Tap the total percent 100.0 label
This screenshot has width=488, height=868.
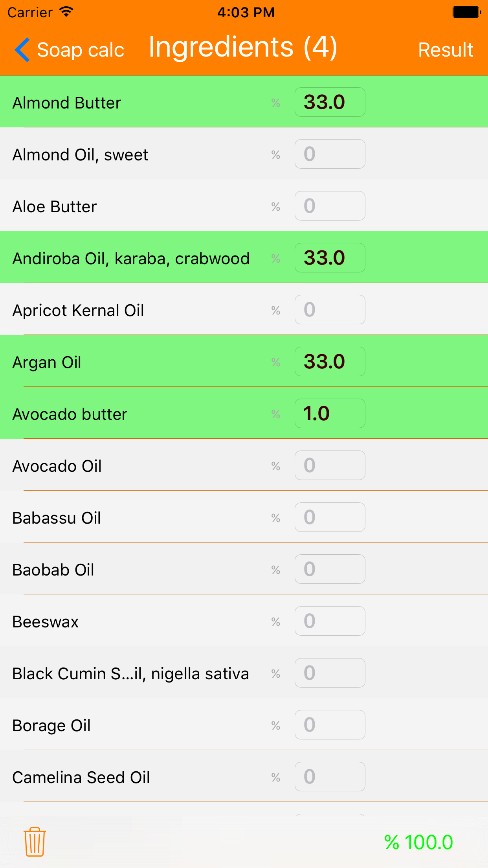click(x=418, y=842)
